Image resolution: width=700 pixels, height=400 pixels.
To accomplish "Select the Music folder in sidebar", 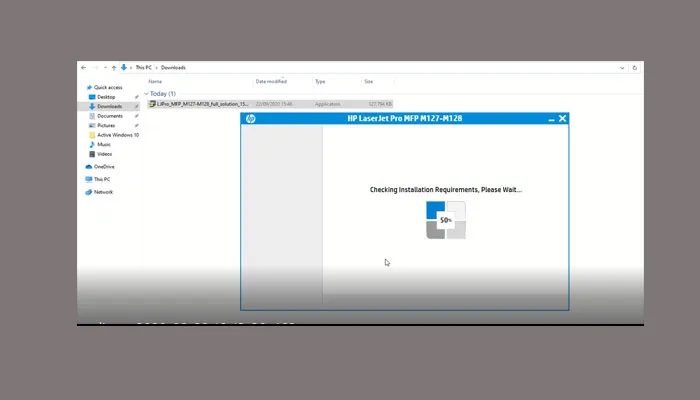I will pos(104,144).
